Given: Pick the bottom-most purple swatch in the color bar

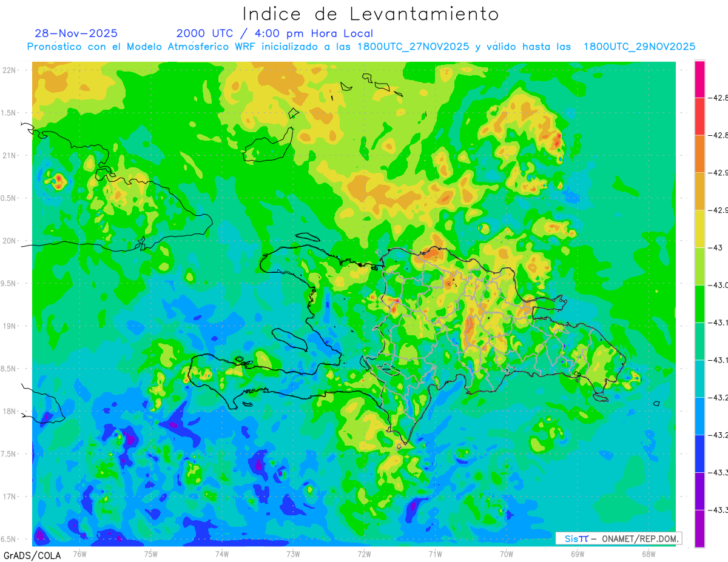Looking at the screenshot, I should pyautogui.click(x=699, y=529).
